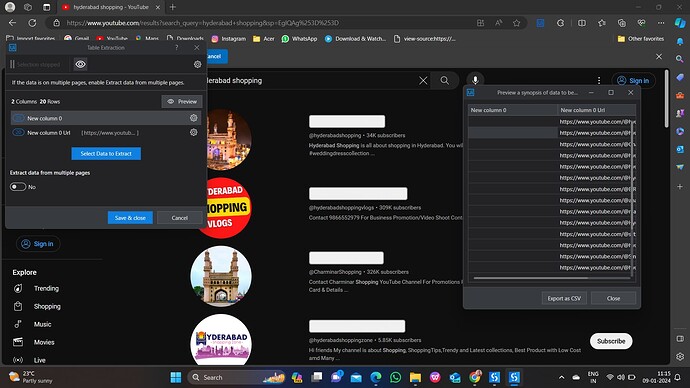The width and height of the screenshot is (690, 388).
Task: Open YouTube three-dot settings menu
Action: 599,80
